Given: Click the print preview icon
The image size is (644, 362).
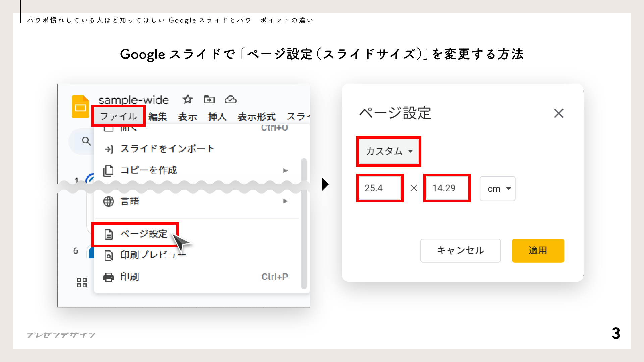Looking at the screenshot, I should (108, 256).
